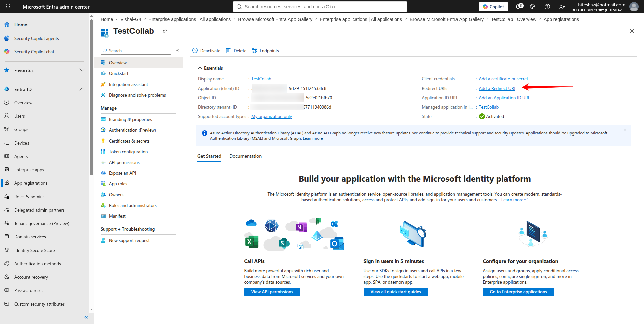This screenshot has width=644, height=324.
Task: Dismiss the ADAL information banner
Action: tap(625, 130)
